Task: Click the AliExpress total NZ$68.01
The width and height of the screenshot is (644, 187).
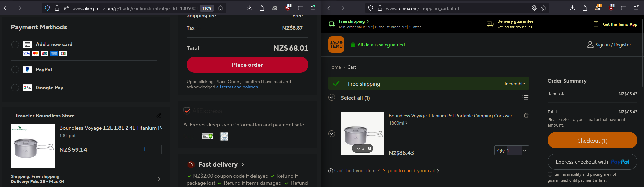Action: click(x=291, y=48)
